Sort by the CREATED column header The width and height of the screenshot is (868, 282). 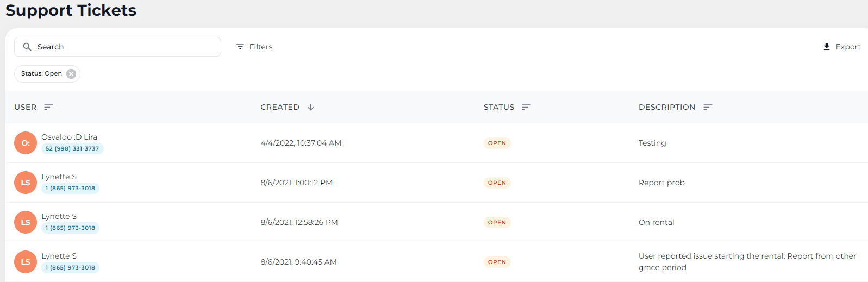(280, 107)
